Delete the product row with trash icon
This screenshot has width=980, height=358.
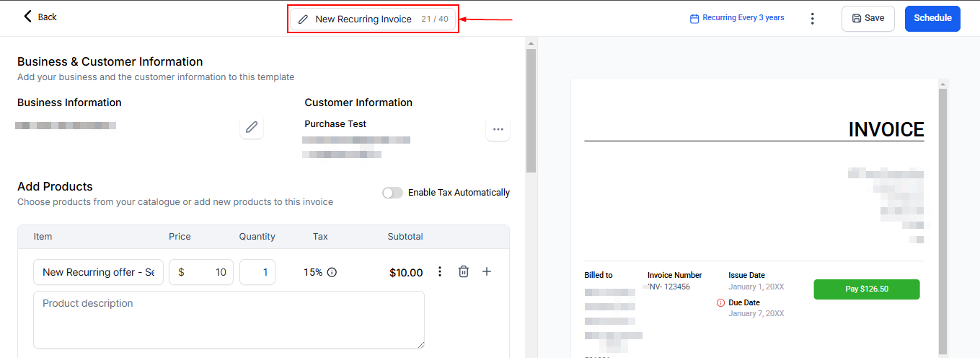(464, 271)
